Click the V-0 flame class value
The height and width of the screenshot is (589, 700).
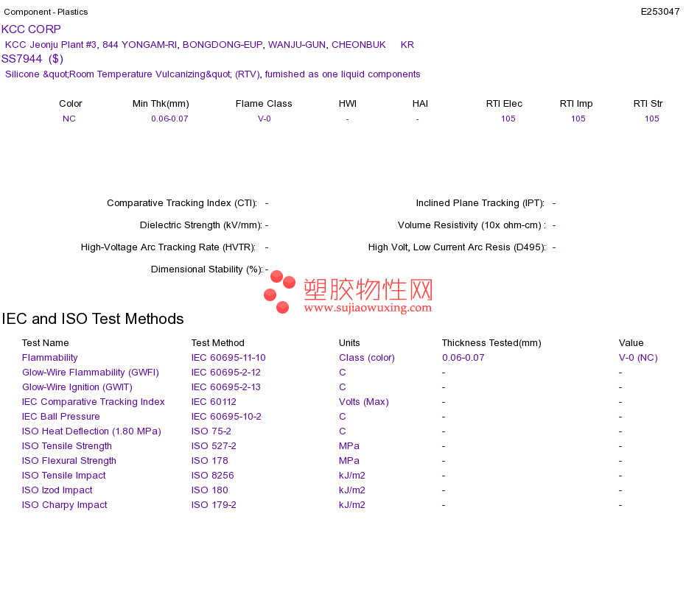click(265, 119)
